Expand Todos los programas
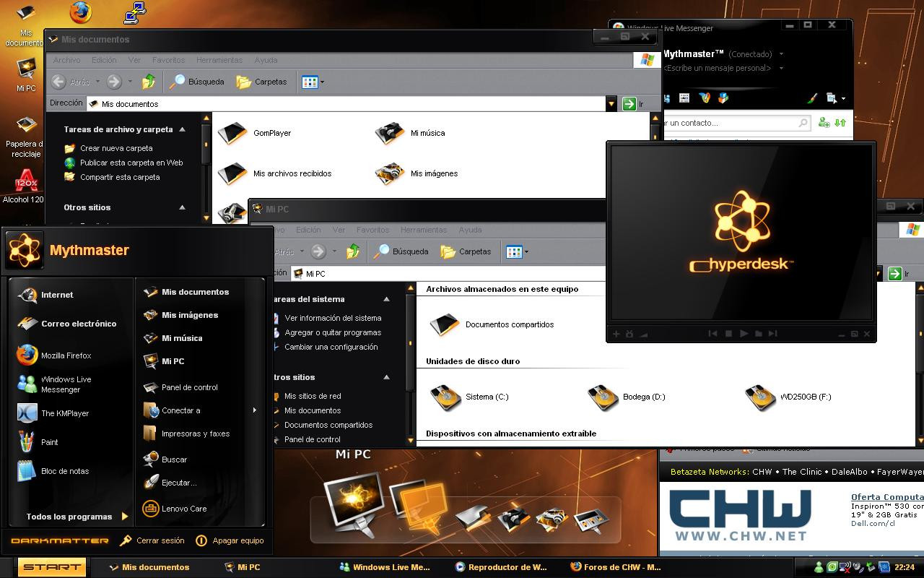Image resolution: width=924 pixels, height=578 pixels. (x=77, y=517)
